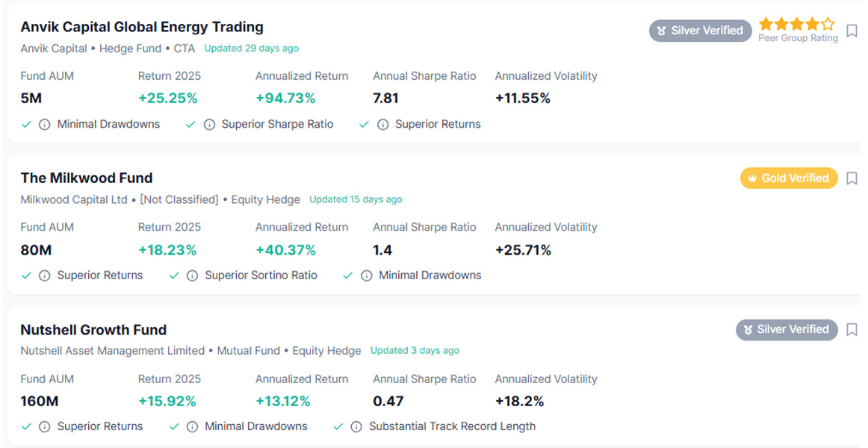The width and height of the screenshot is (868, 448).
Task: Bookmark the Anvik Capital Global Energy Trading fund
Action: point(852,31)
